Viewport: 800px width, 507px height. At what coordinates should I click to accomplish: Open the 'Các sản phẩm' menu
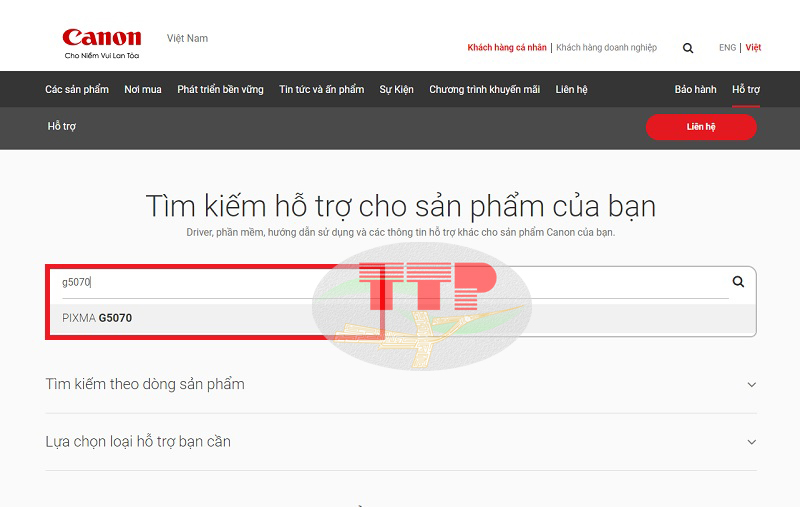coord(77,89)
